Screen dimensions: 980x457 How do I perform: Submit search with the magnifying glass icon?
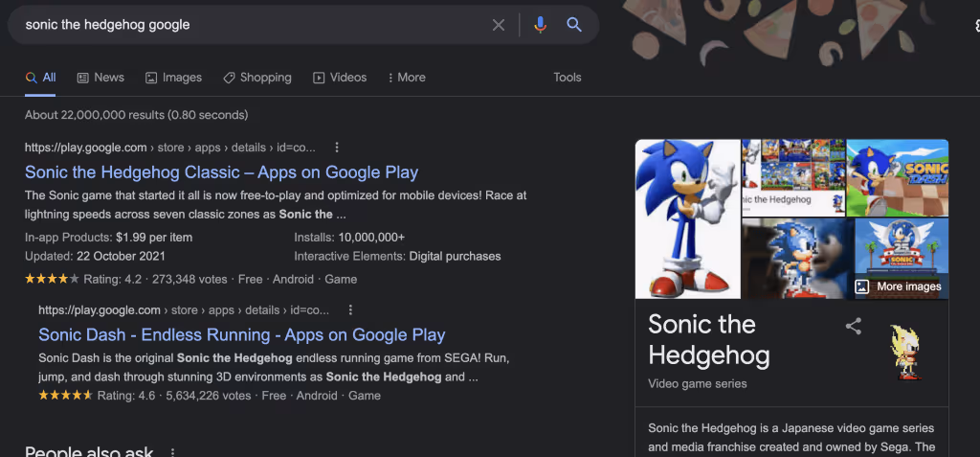(574, 25)
